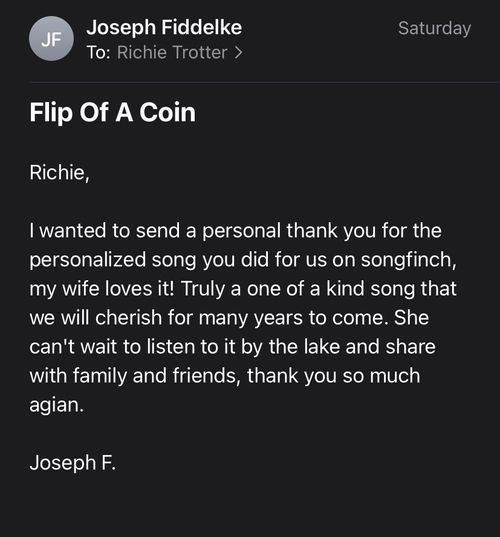Screen dimensions: 500x537
Task: Select recipient Richie Trotter
Action: [x=172, y=52]
